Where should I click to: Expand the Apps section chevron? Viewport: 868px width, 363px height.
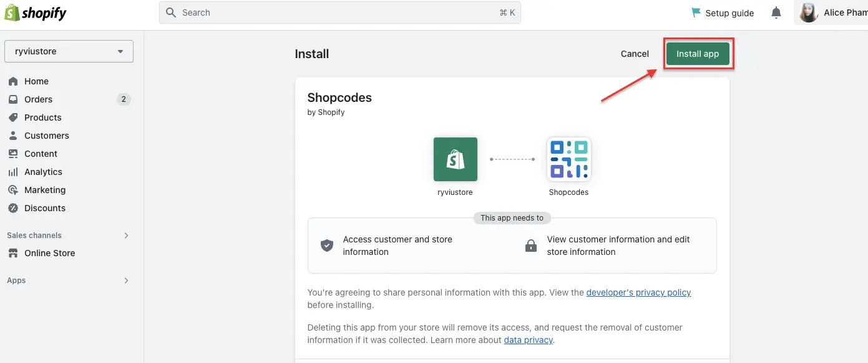point(125,281)
